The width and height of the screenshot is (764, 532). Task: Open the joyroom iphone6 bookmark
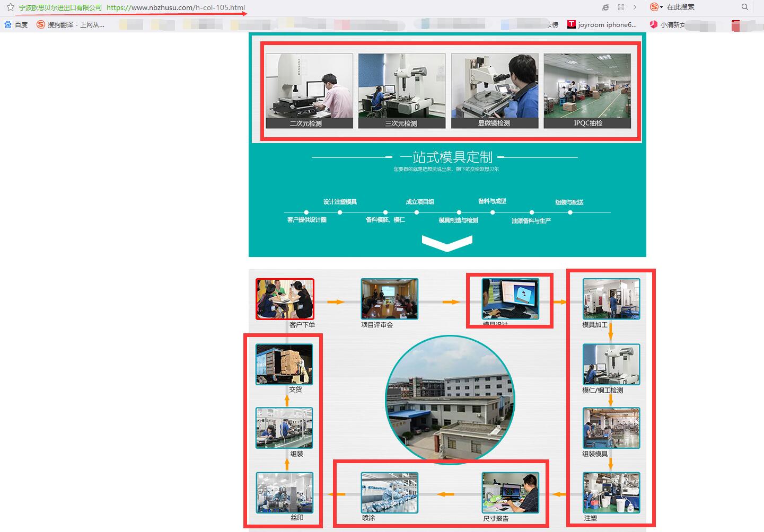click(602, 25)
